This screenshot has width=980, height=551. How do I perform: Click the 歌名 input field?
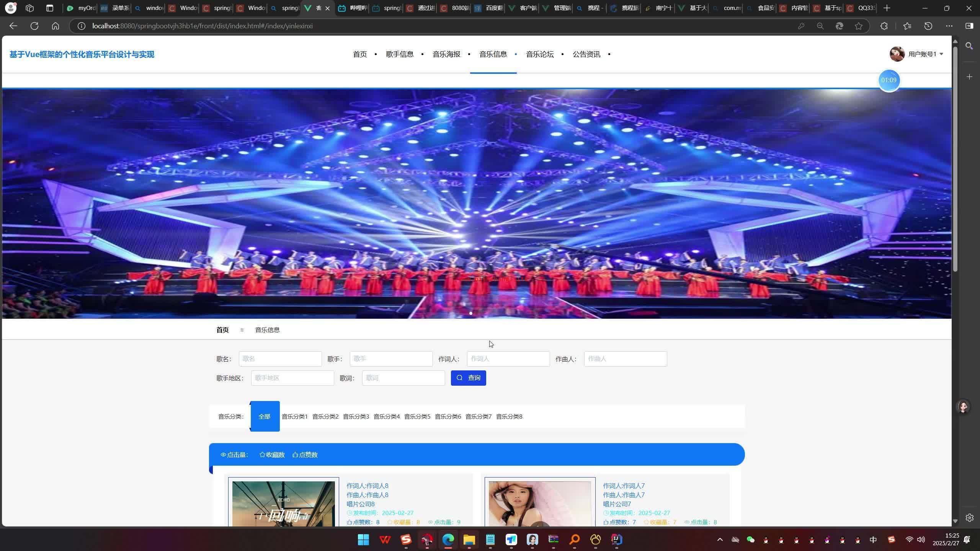pyautogui.click(x=280, y=359)
